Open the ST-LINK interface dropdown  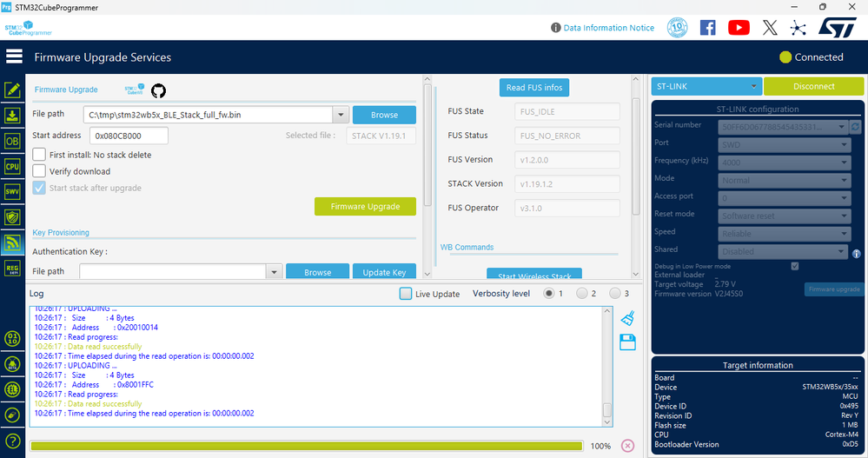[707, 86]
